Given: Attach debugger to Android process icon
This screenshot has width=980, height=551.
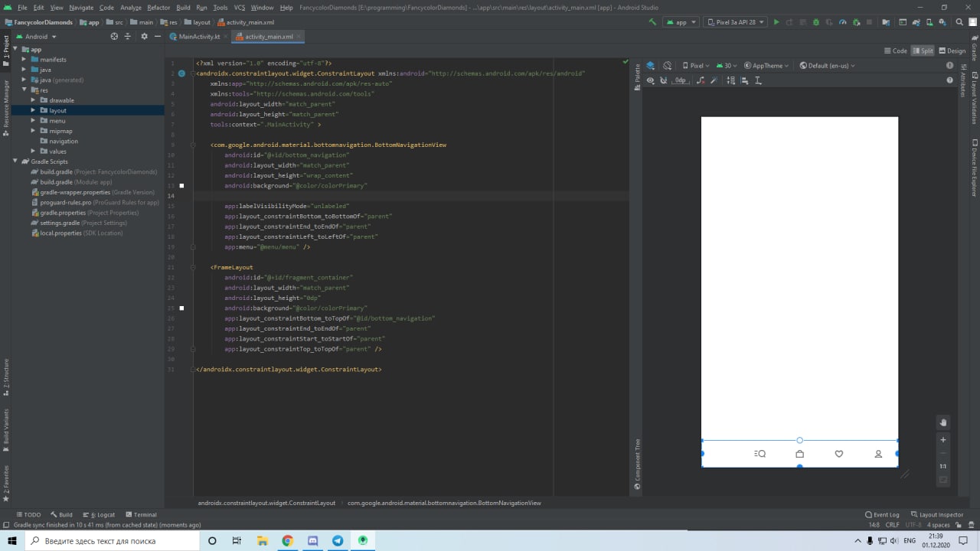Looking at the screenshot, I should coord(856,22).
